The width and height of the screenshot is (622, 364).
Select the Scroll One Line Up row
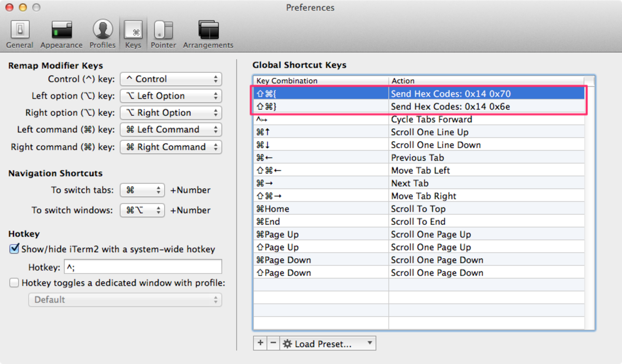click(x=419, y=132)
